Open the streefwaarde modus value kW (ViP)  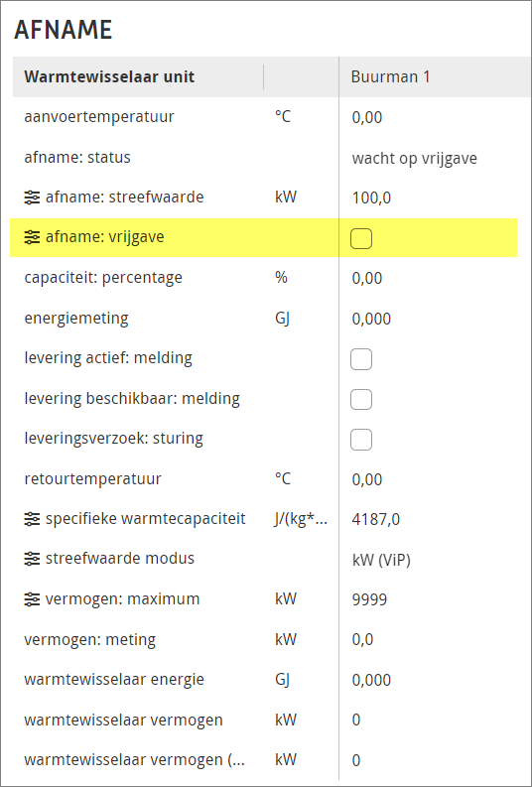coord(381,560)
